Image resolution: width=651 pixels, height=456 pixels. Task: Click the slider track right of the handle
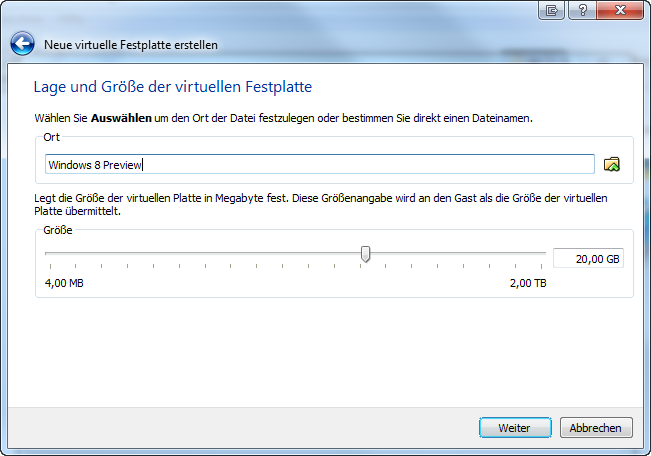(460, 255)
